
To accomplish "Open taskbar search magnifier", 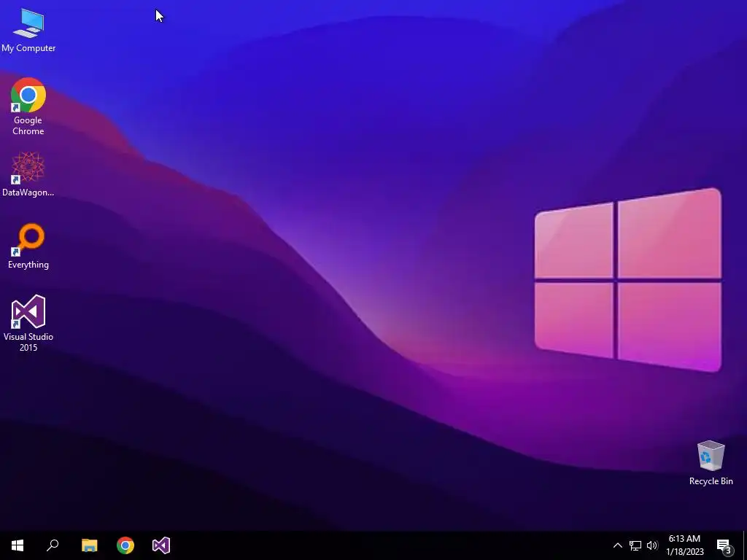I will point(53,545).
